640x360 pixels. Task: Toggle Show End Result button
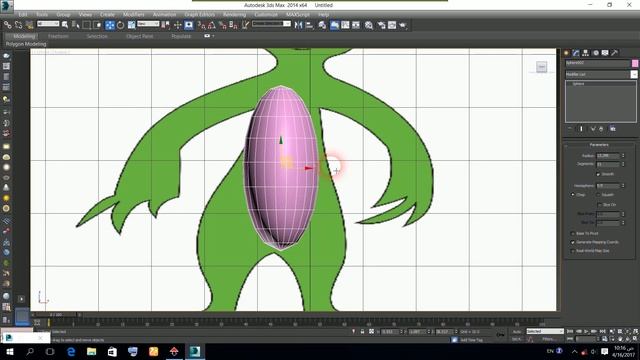click(x=581, y=129)
